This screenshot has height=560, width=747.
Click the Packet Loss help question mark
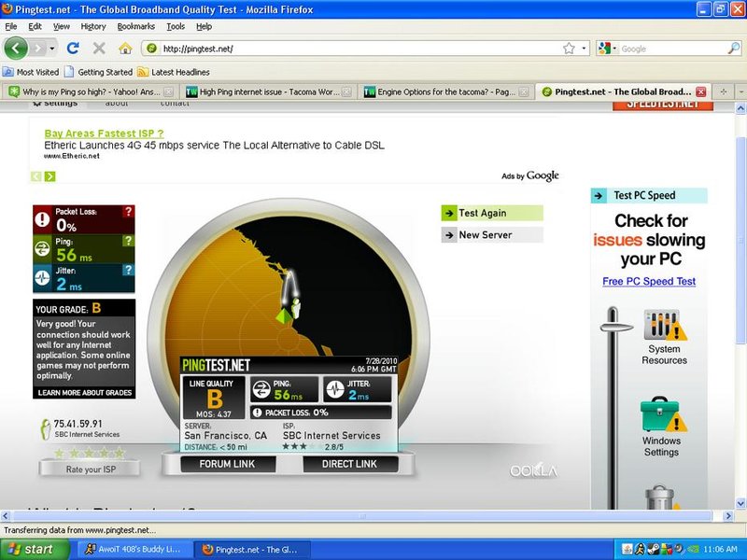[x=128, y=212]
